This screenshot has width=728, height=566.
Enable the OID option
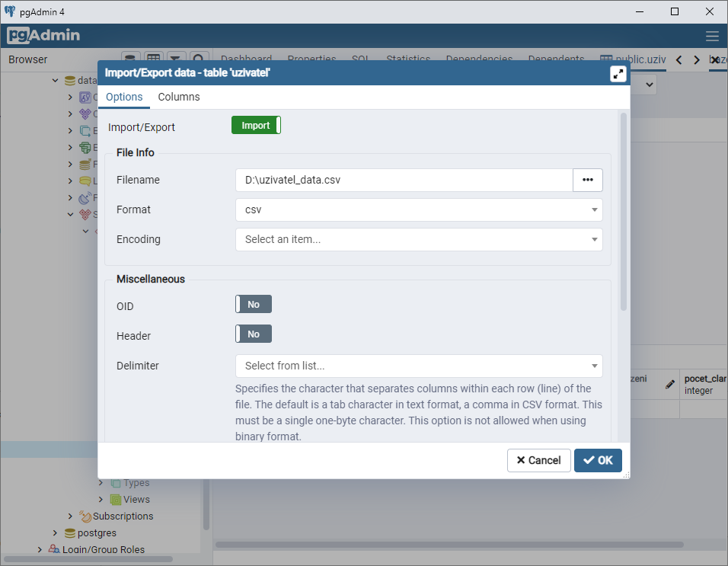(253, 303)
